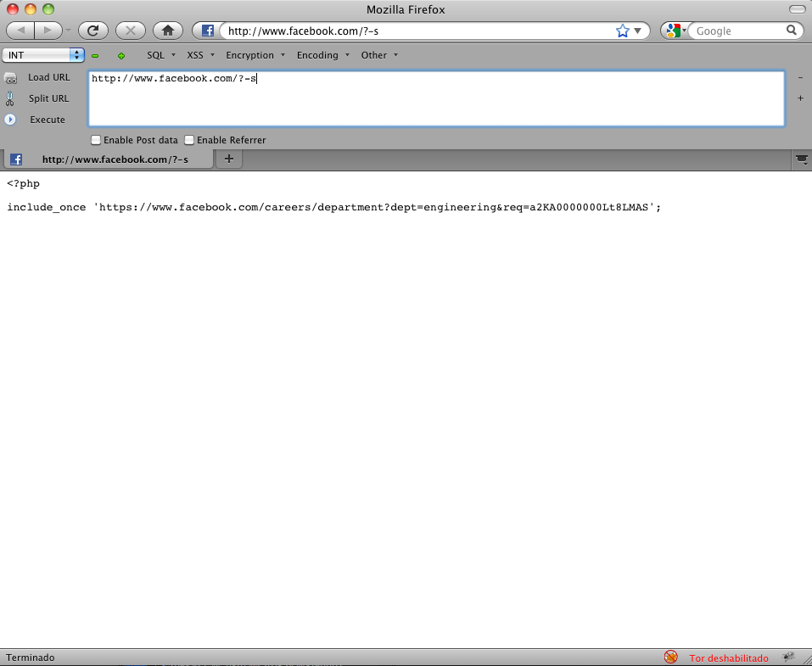Enable Referrer checkbox
812x666 pixels.
pyautogui.click(x=189, y=140)
